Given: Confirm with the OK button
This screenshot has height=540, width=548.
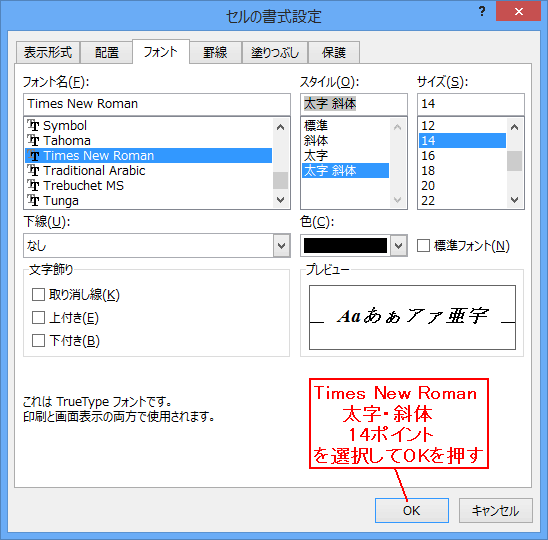Looking at the screenshot, I should 412,511.
